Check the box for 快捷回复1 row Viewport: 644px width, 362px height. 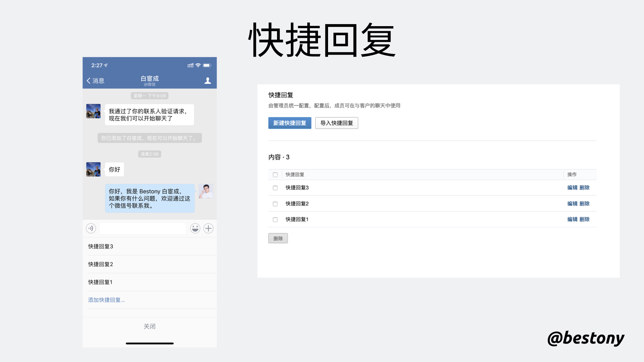[275, 220]
